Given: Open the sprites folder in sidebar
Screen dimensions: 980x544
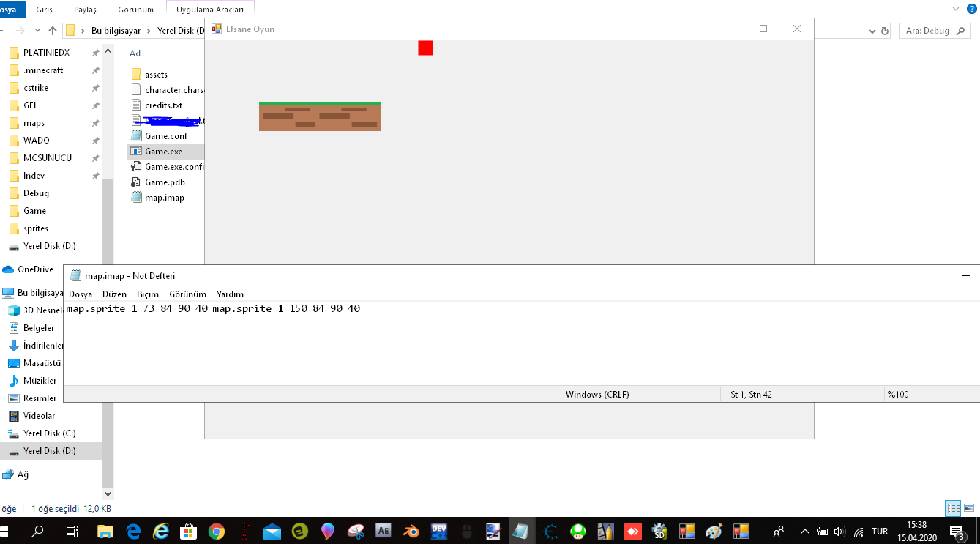Looking at the screenshot, I should pyautogui.click(x=36, y=228).
